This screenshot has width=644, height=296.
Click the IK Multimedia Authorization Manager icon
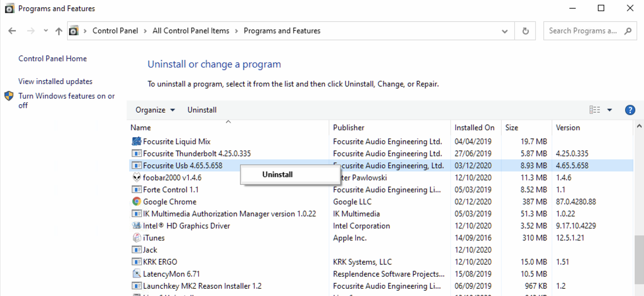click(x=136, y=214)
